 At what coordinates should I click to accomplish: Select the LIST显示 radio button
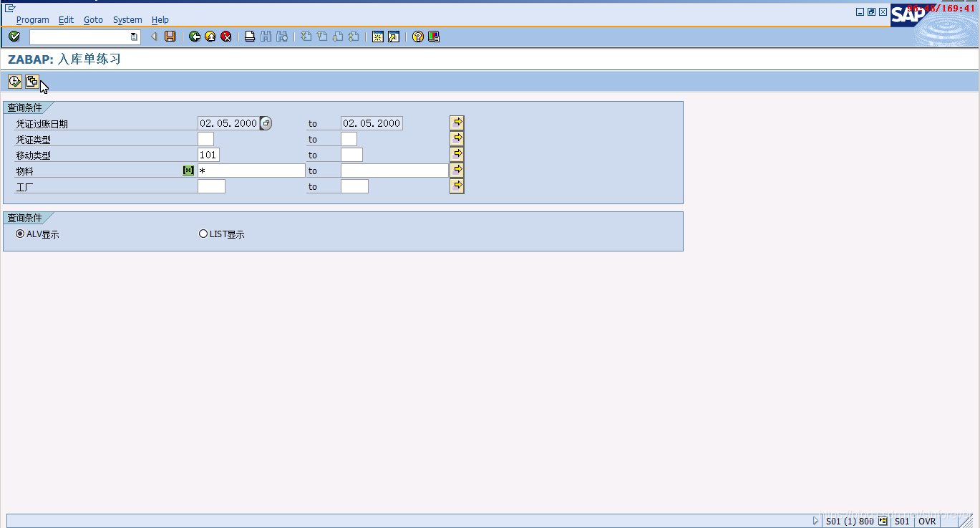click(x=203, y=234)
